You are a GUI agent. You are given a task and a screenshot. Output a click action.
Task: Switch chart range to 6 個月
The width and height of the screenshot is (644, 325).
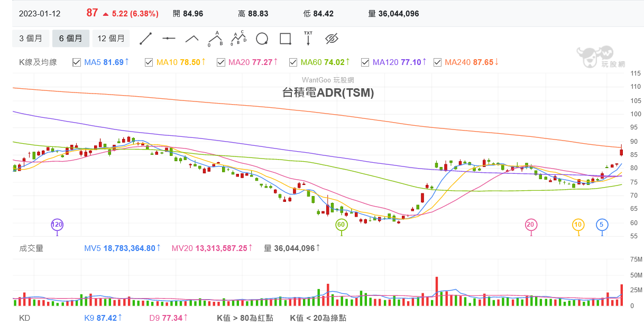[x=71, y=39]
